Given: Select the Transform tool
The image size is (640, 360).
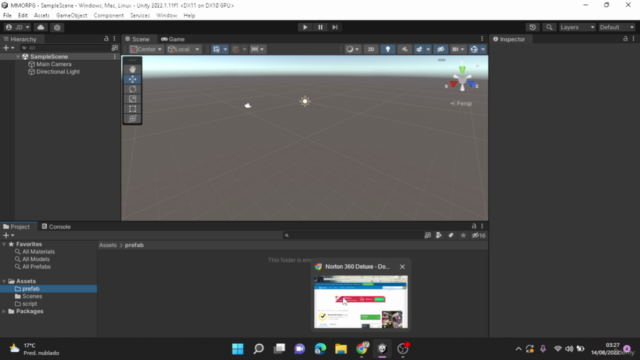Looking at the screenshot, I should (132, 119).
